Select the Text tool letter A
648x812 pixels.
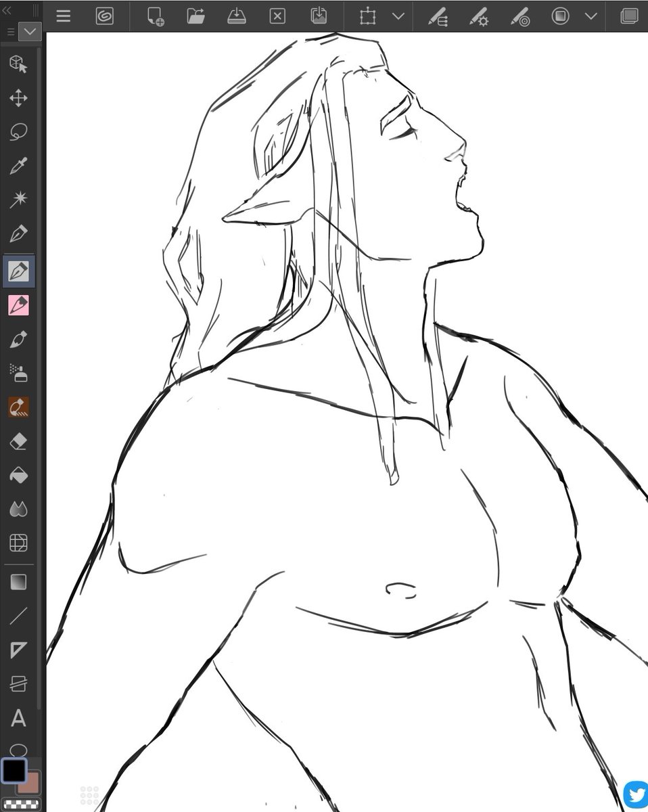tap(18, 718)
